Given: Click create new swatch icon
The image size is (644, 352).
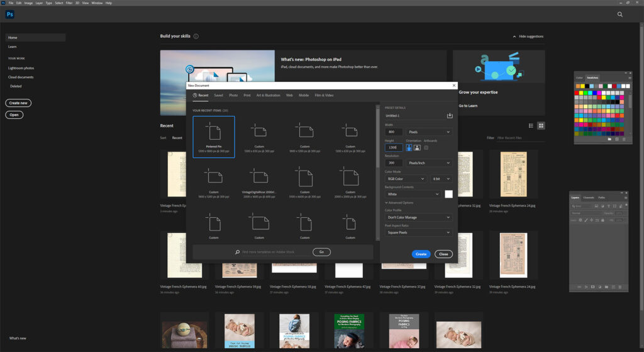Looking at the screenshot, I should [617, 139].
